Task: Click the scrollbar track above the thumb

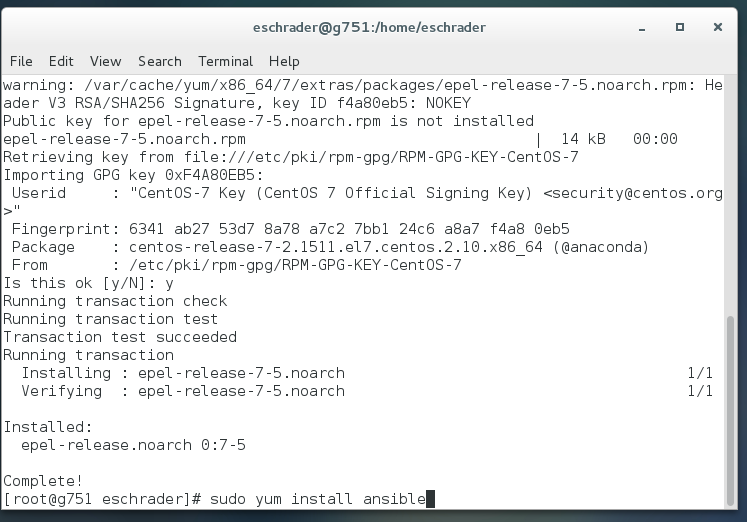Action: [x=730, y=195]
